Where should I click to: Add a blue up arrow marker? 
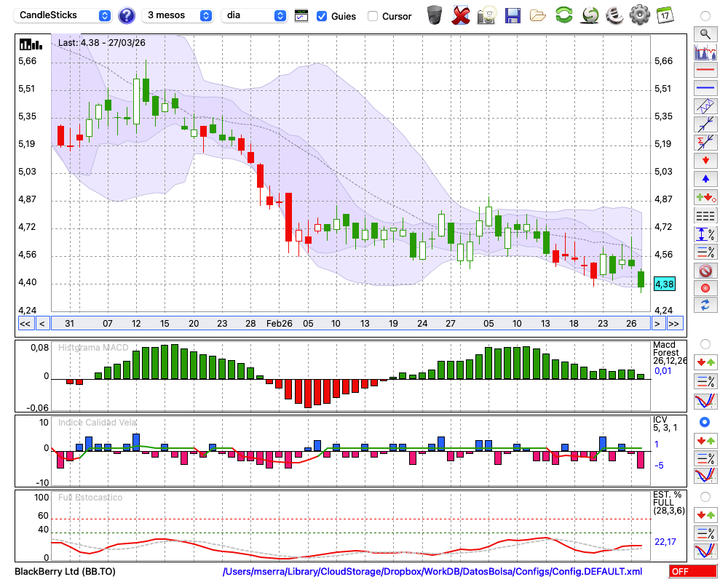(x=705, y=179)
